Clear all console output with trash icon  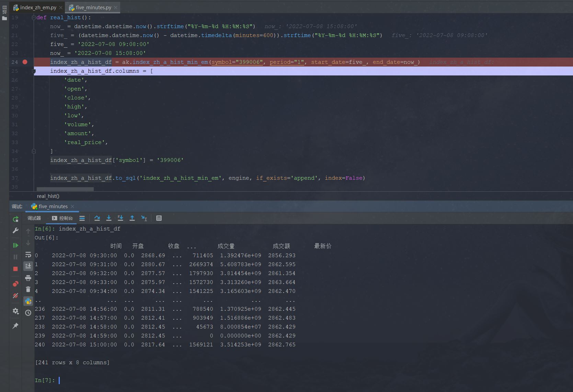click(x=28, y=289)
